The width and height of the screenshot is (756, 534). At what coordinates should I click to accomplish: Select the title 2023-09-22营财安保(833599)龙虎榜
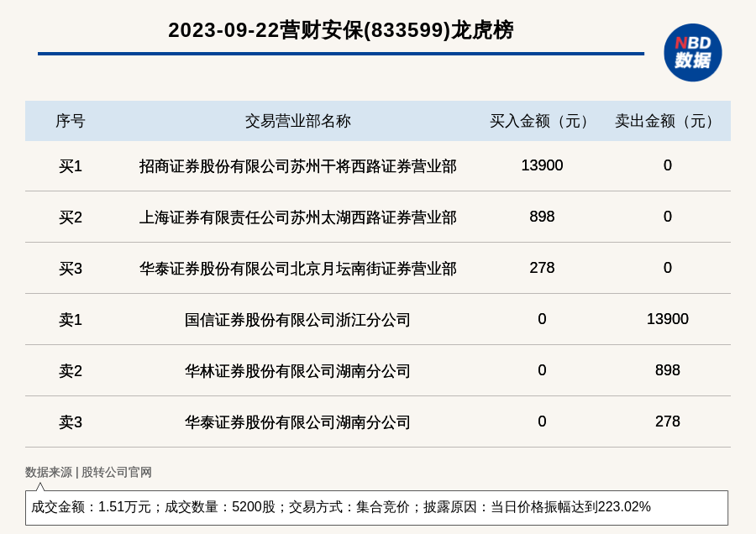pyautogui.click(x=341, y=30)
